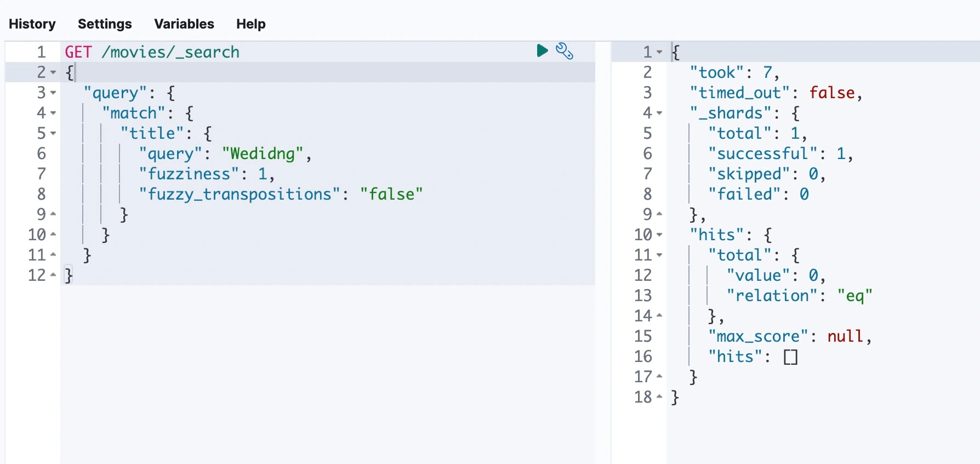Open the wrench request options menu
The height and width of the screenshot is (464, 980).
564,51
